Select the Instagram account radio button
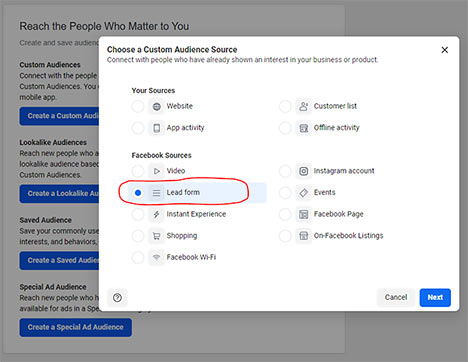The height and width of the screenshot is (362, 468). 285,171
